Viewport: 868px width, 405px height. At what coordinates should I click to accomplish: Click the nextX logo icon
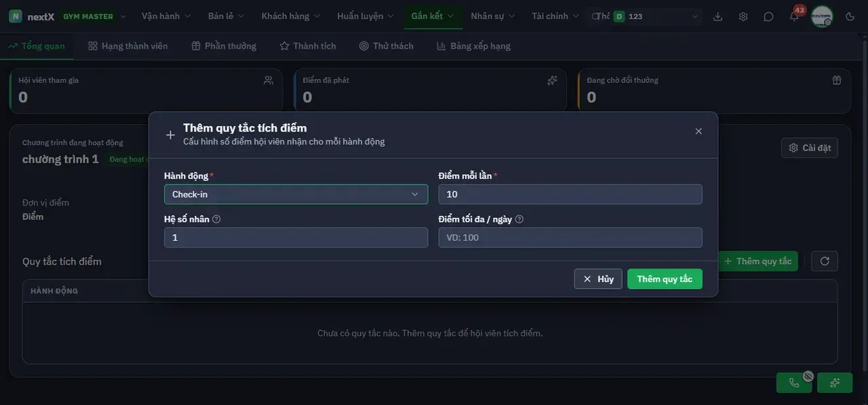[16, 16]
